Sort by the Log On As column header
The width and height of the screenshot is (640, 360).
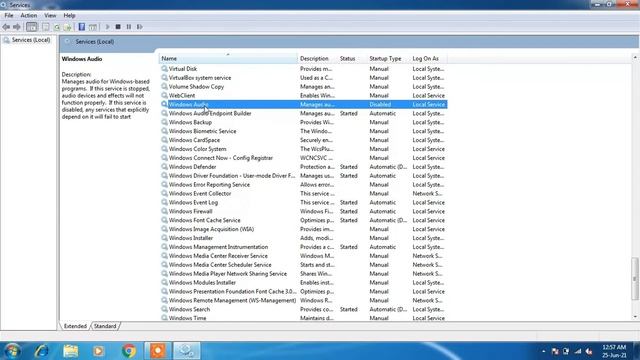428,59
